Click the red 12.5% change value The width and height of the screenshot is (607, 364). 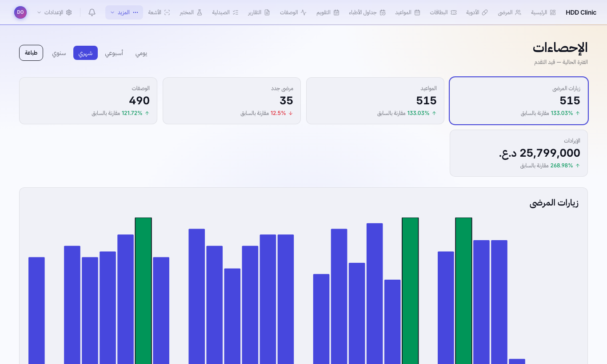[278, 113]
